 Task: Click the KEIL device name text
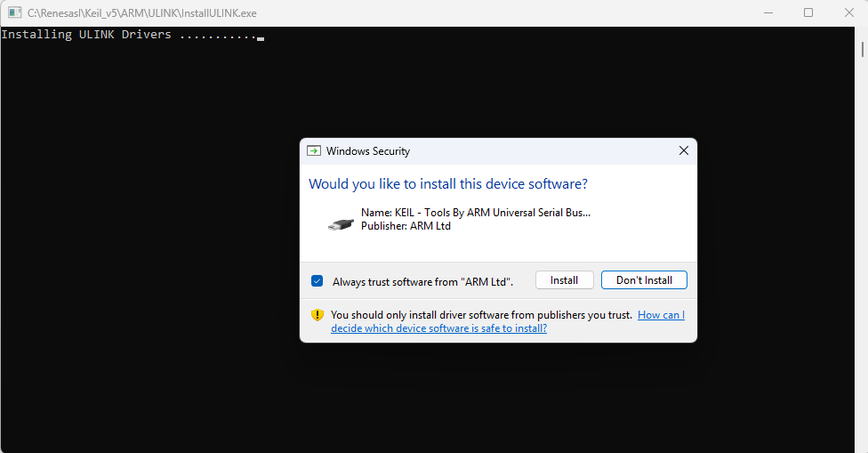(x=475, y=213)
